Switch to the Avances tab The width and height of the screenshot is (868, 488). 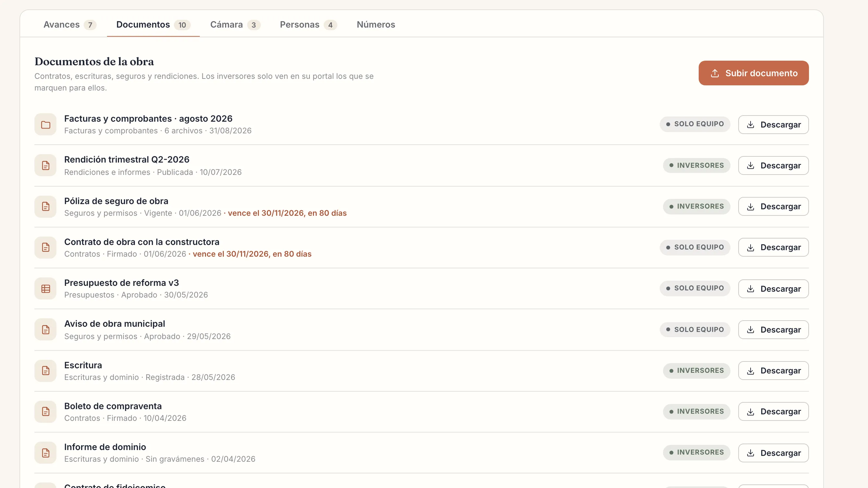coord(70,25)
